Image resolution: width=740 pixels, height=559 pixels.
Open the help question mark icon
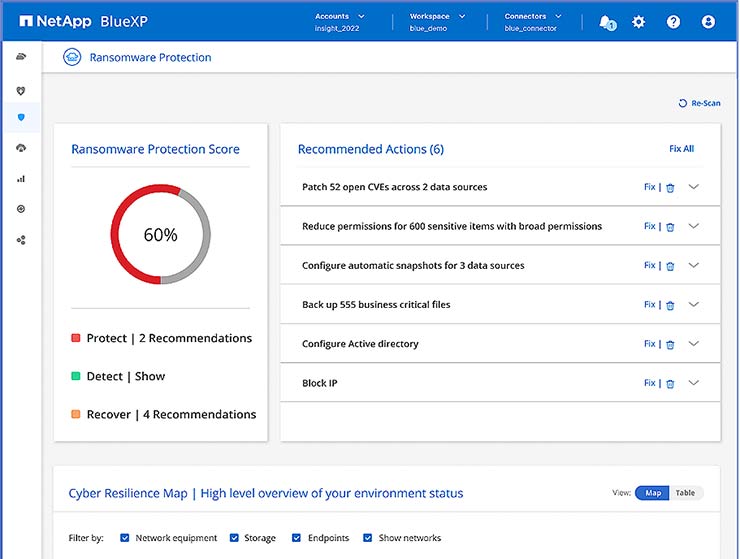click(x=673, y=21)
